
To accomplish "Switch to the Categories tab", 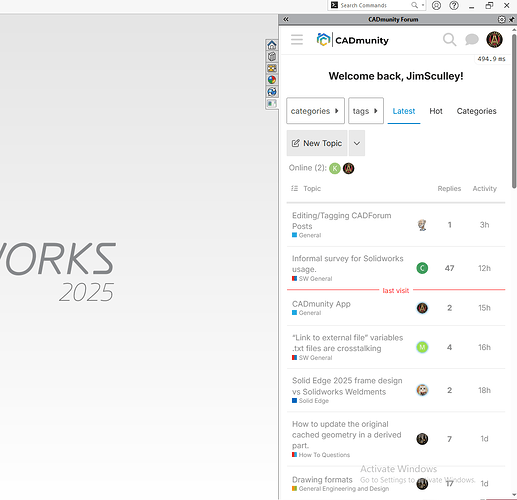I will tap(476, 111).
